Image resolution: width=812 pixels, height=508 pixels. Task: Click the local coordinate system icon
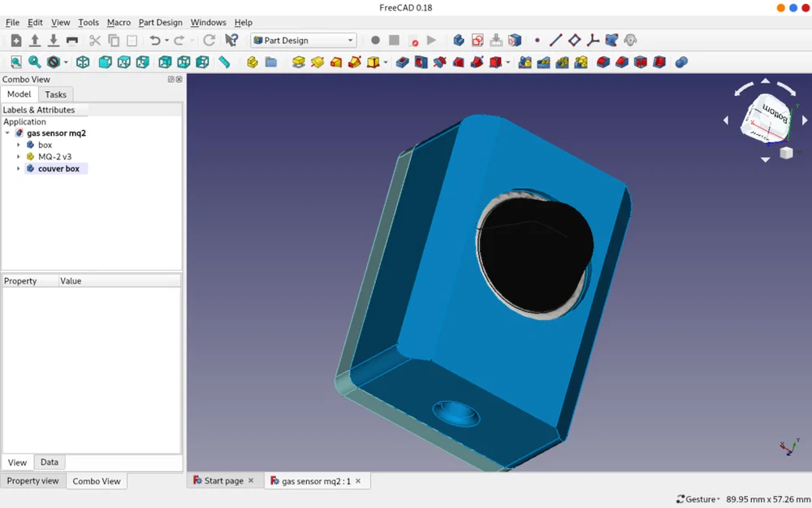pyautogui.click(x=593, y=41)
